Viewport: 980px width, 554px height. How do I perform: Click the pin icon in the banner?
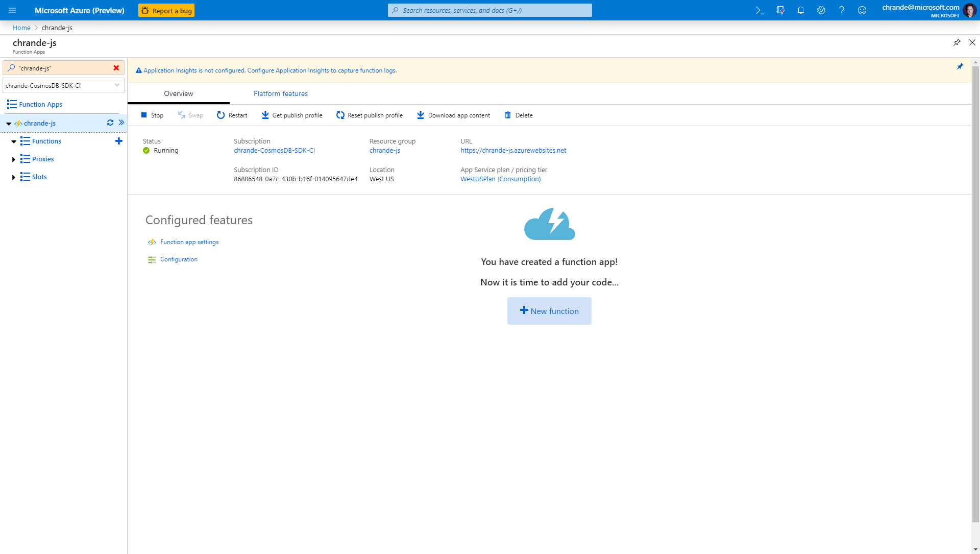[x=960, y=67]
